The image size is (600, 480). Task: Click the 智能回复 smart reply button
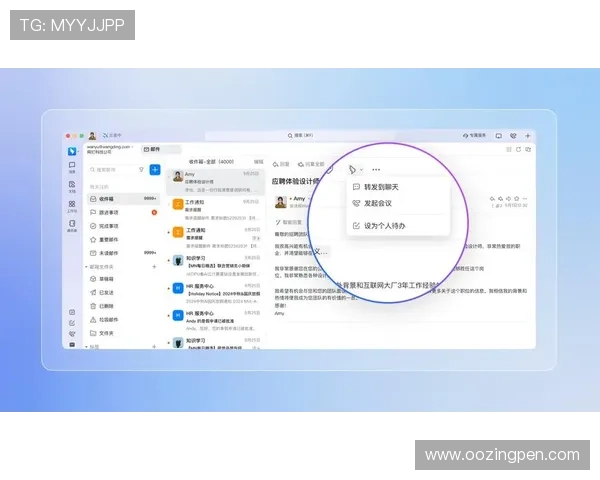click(x=289, y=222)
